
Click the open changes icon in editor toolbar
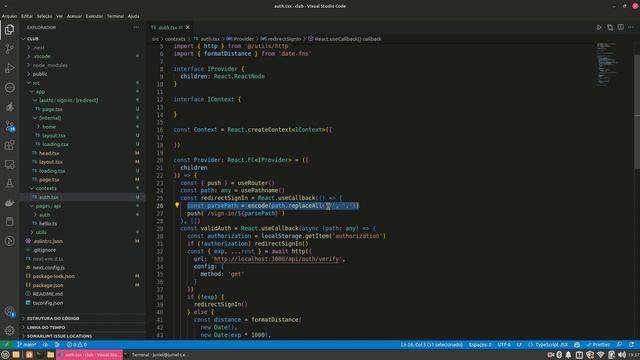(610, 27)
